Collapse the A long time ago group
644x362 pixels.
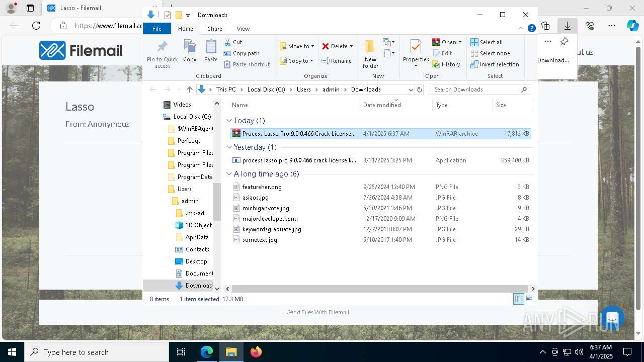click(229, 174)
